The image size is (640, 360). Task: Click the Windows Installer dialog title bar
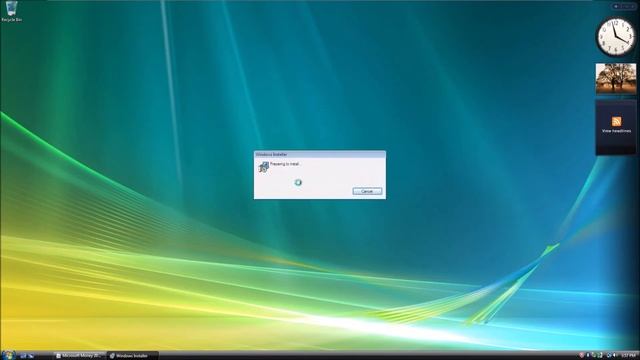(320, 154)
